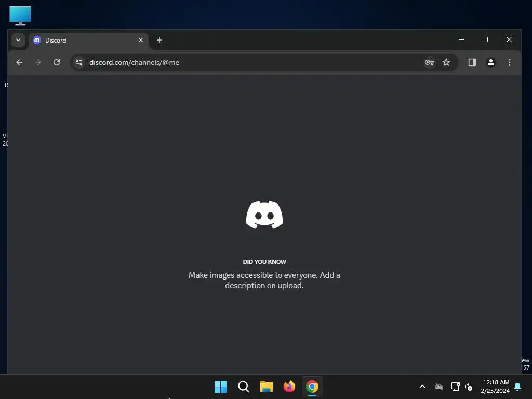Click the Chrome forward arrow

coord(38,62)
